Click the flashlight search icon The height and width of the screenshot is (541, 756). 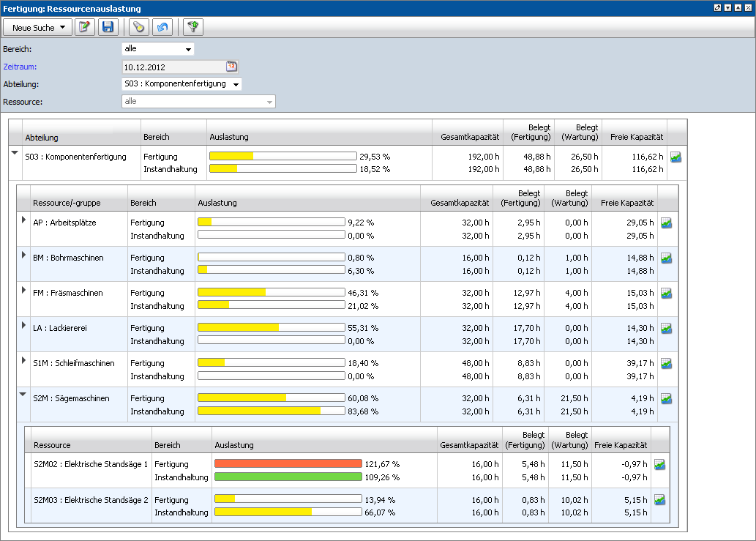[138, 27]
